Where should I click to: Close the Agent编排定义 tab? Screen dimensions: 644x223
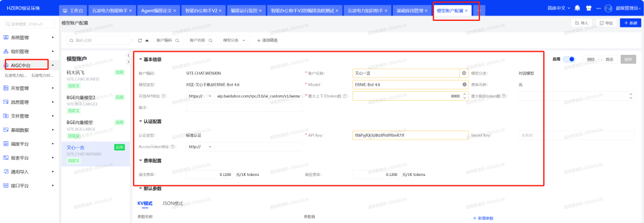[x=175, y=11]
